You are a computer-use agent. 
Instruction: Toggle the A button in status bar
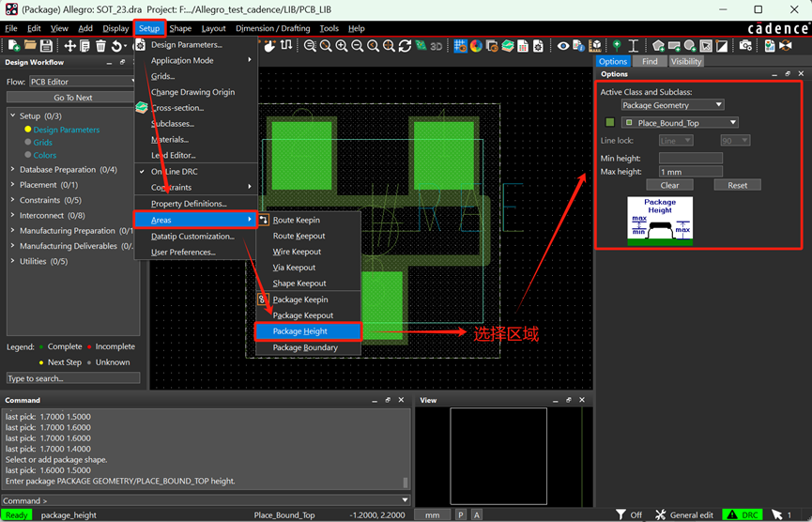click(x=477, y=514)
